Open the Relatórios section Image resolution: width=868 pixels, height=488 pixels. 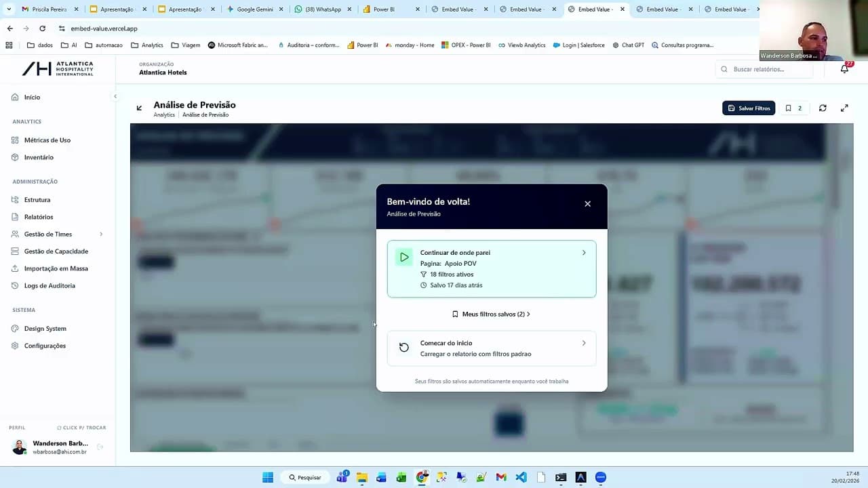39,217
